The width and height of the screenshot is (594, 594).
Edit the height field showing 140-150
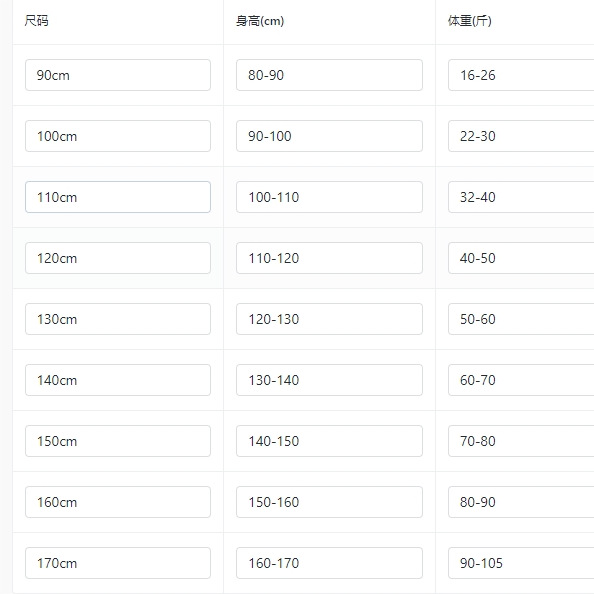[329, 441]
